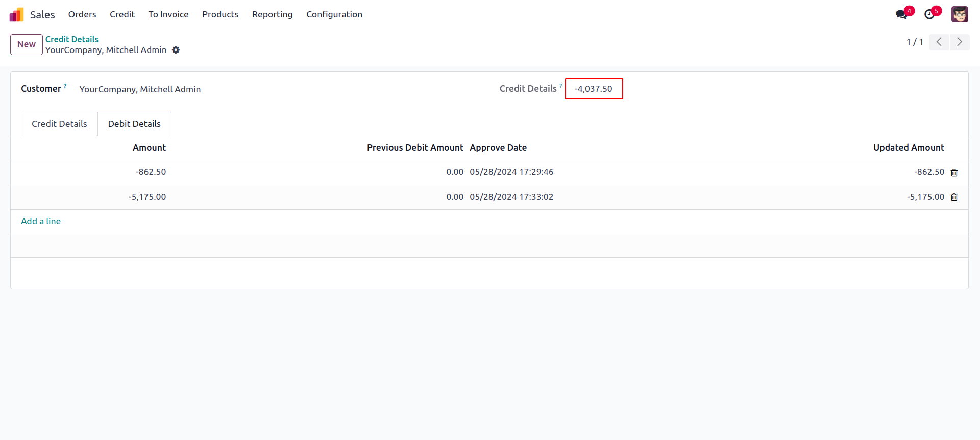This screenshot has width=980, height=440.
Task: Open the Credit menu
Action: coord(122,14)
